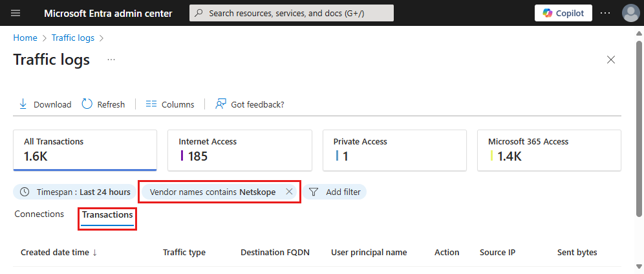The image size is (644, 274).
Task: Open the Timespan Last 24 hours filter
Action: coord(74,192)
